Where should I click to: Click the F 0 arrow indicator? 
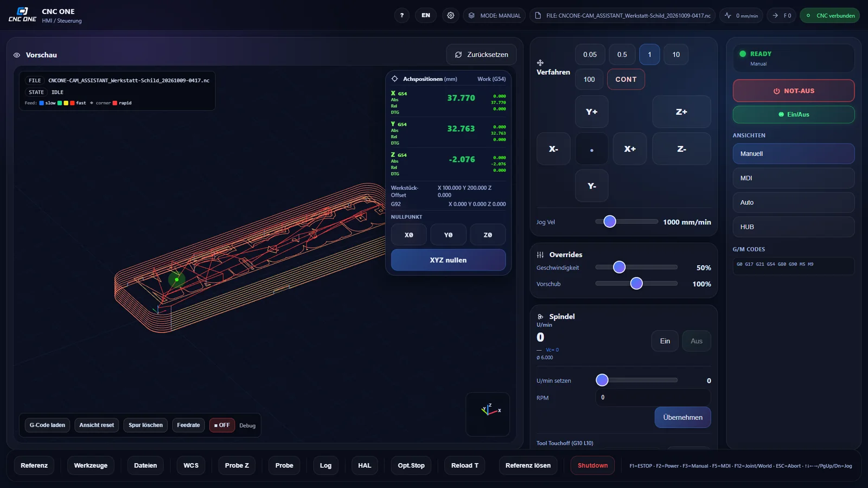[782, 15]
